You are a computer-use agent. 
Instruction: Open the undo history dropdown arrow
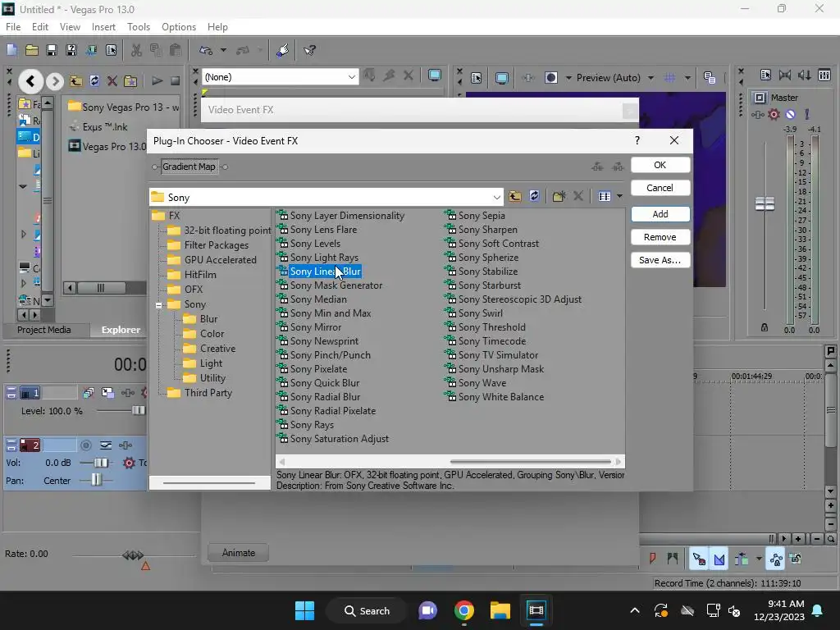[223, 50]
